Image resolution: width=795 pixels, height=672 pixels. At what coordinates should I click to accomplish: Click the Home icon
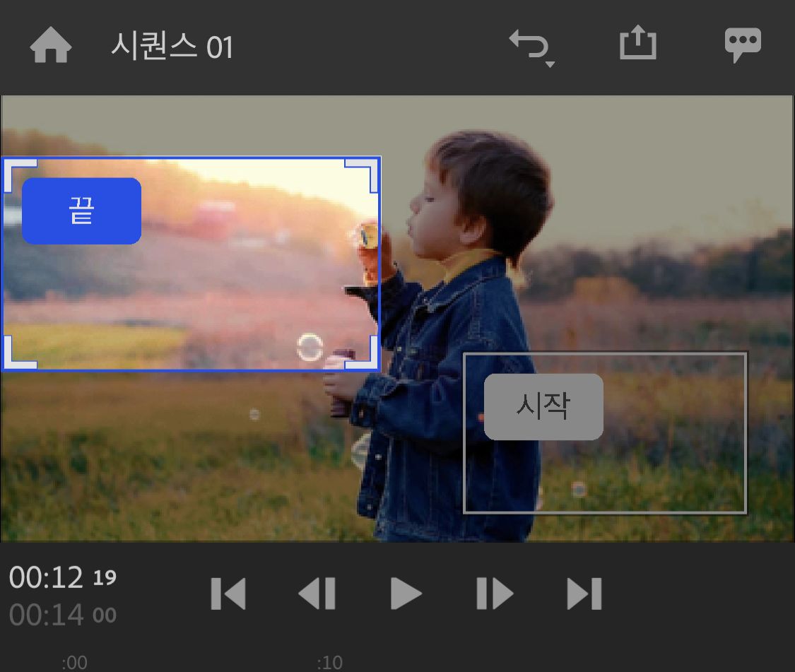coord(49,45)
